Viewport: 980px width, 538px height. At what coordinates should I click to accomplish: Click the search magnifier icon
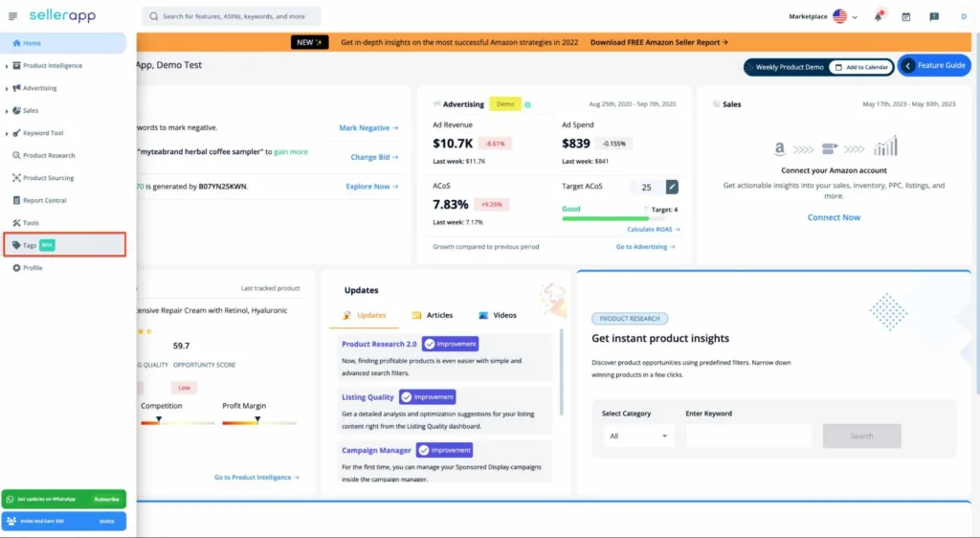(x=154, y=16)
